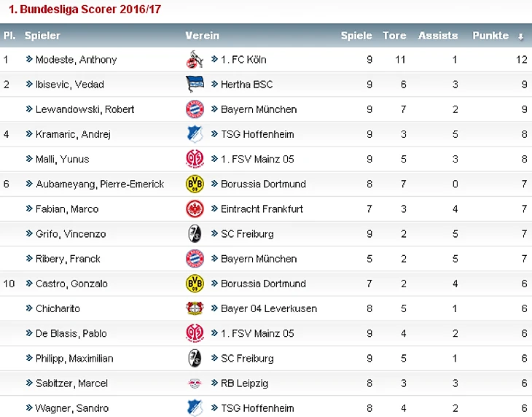Click the RB Leipzig logo
The height and width of the screenshot is (417, 532).
click(x=195, y=383)
